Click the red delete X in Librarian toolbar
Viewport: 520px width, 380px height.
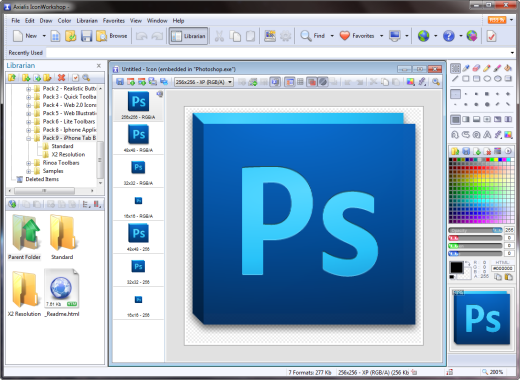tap(61, 78)
